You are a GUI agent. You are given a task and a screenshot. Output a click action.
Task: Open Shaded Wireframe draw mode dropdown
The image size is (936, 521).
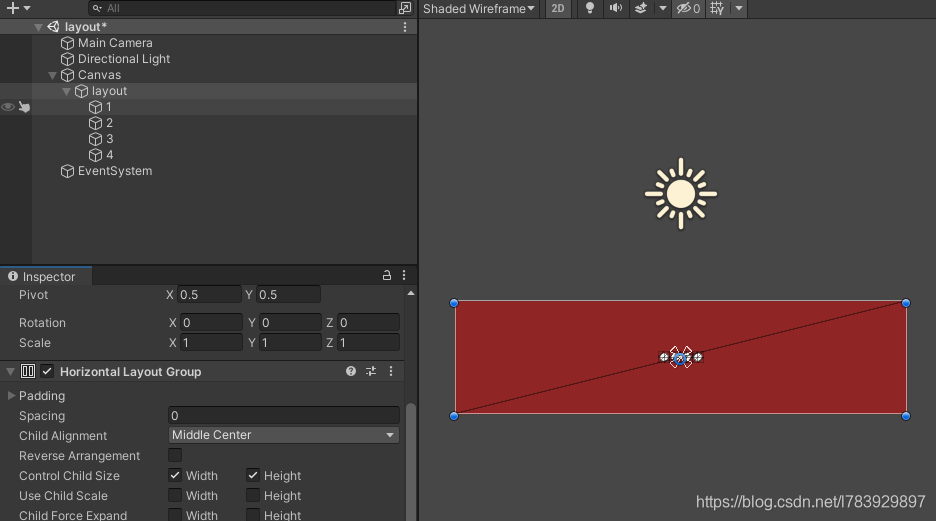coord(479,8)
